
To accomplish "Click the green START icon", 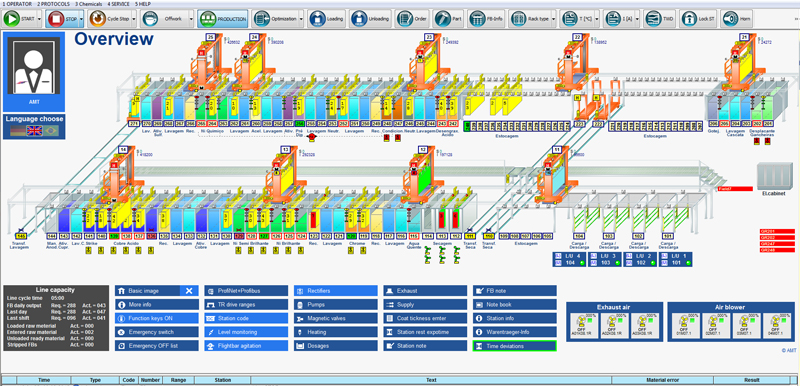I will coord(11,19).
